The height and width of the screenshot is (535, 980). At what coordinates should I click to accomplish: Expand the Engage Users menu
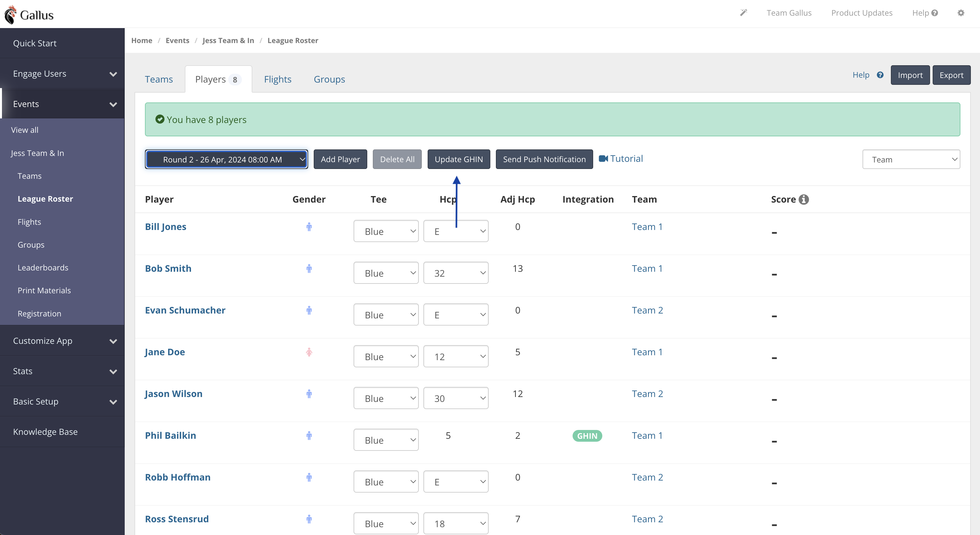coord(62,74)
